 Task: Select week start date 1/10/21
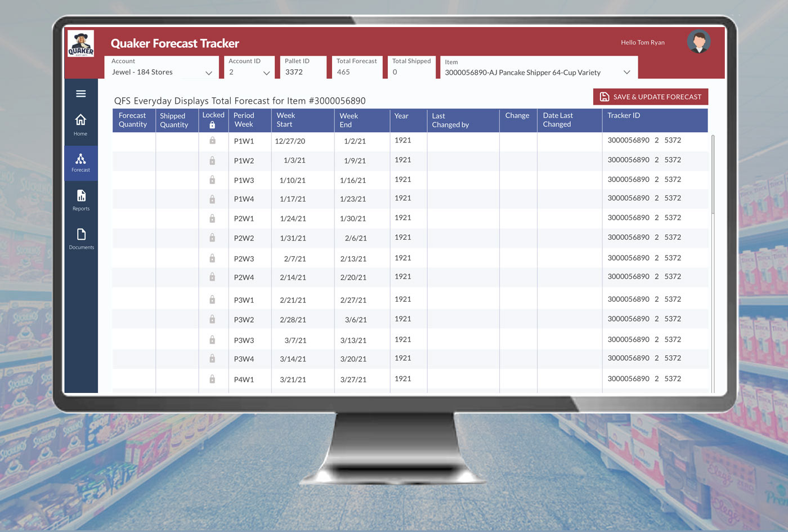(x=293, y=181)
